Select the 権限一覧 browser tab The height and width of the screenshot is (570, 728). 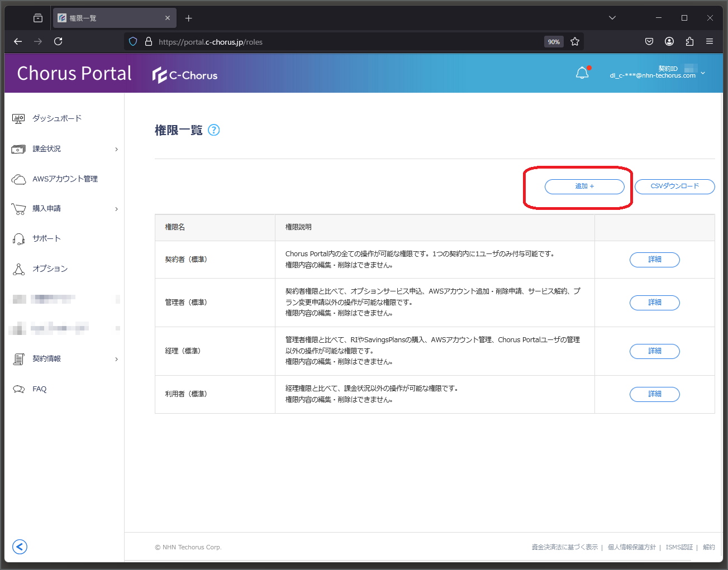pos(115,18)
